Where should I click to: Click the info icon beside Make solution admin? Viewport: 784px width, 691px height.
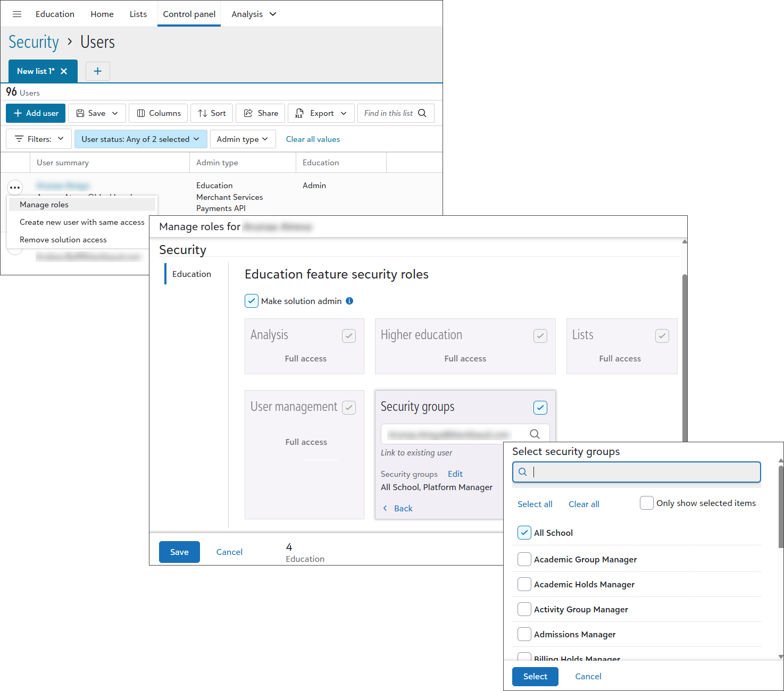[x=349, y=301]
